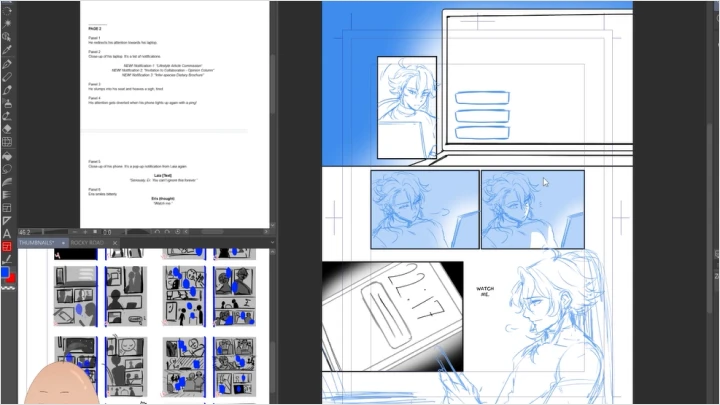Viewport: 720px width, 405px height.
Task: Select the dotted lasso Selection tool
Action: [x=7, y=10]
